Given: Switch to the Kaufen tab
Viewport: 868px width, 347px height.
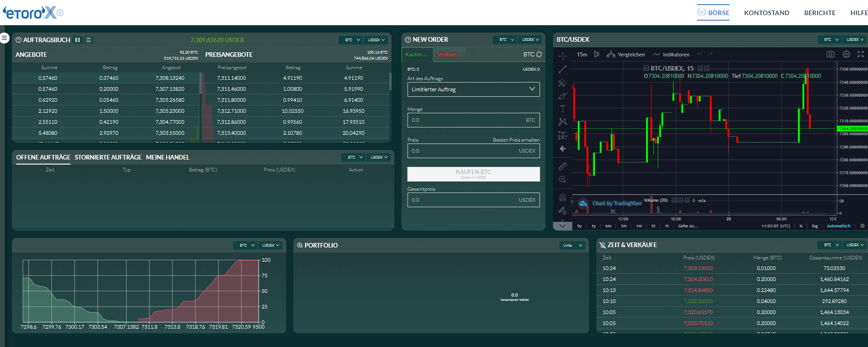Looking at the screenshot, I should [416, 55].
